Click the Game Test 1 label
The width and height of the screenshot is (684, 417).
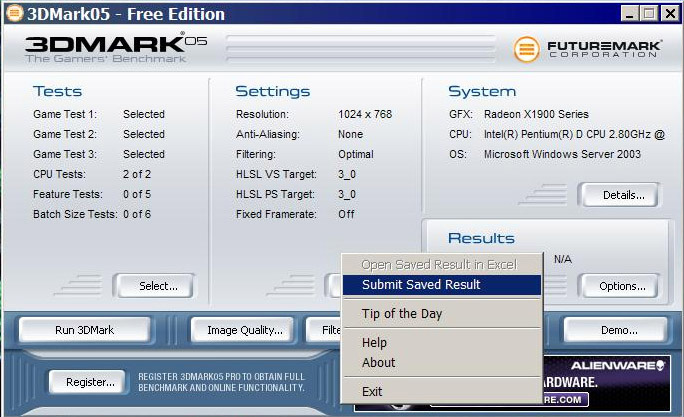click(x=65, y=114)
